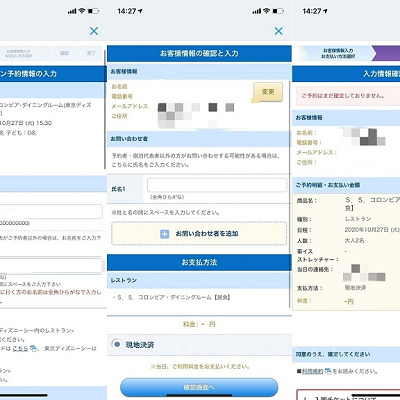Open the 利用規約 link in the right screen
Screen dimensions: 400x400
pos(312,371)
